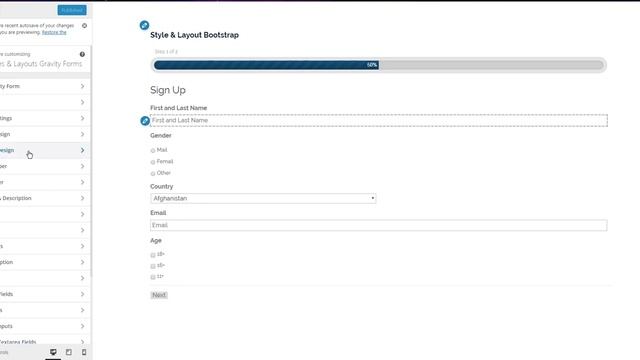Click the Next button on the form
Screen dimensions: 640x360
tap(159, 295)
